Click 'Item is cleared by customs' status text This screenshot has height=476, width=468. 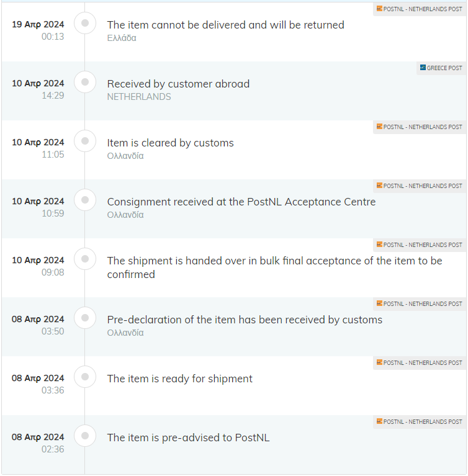pos(170,143)
